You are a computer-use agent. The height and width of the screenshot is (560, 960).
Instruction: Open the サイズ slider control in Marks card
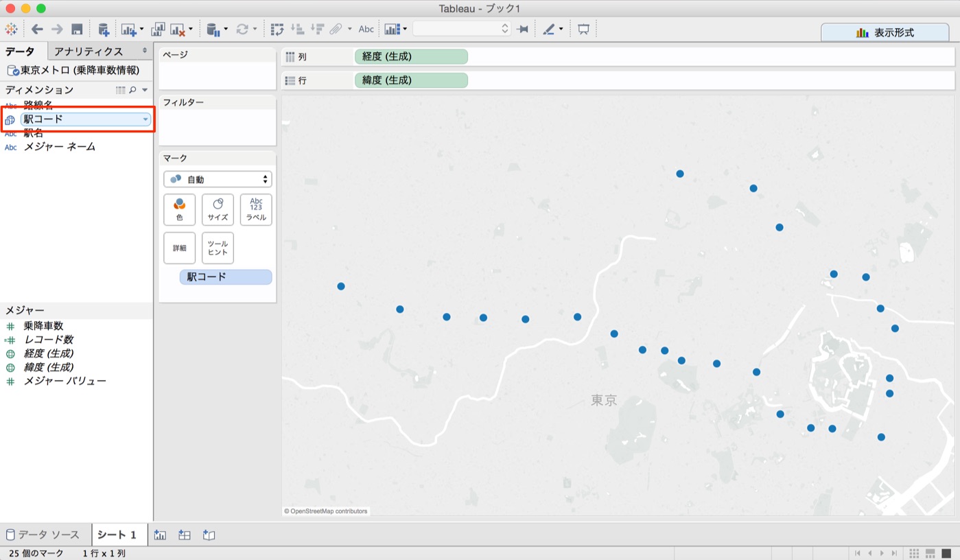tap(218, 209)
